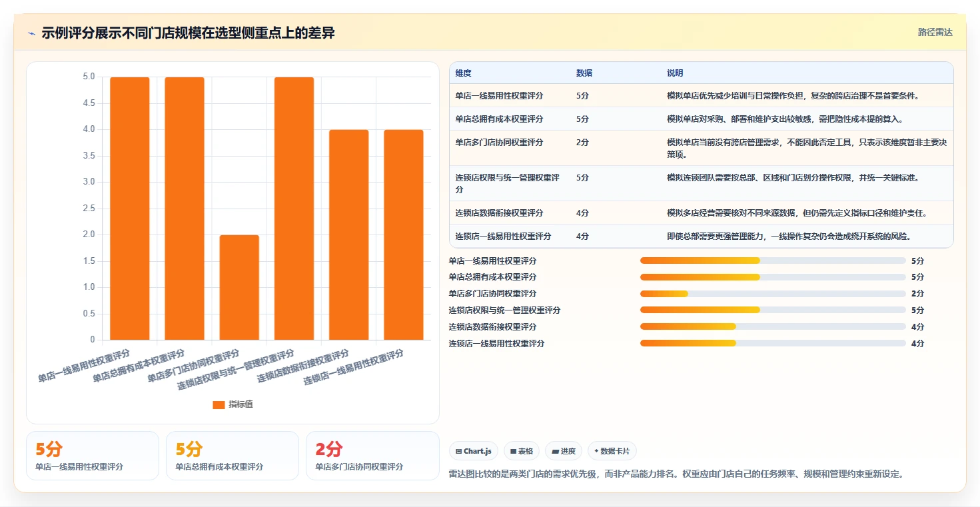Click x-axis label 单店一线易用性权重评分
This screenshot has height=507, width=980.
[84, 365]
